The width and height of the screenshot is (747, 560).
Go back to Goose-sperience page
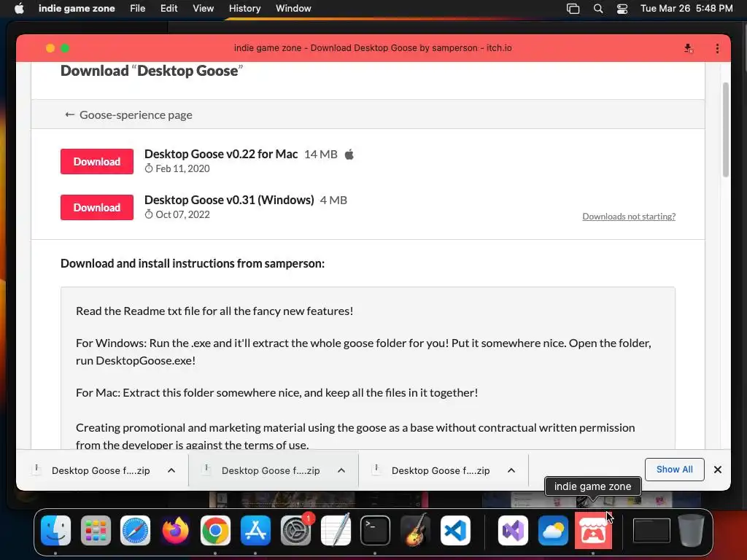128,114
